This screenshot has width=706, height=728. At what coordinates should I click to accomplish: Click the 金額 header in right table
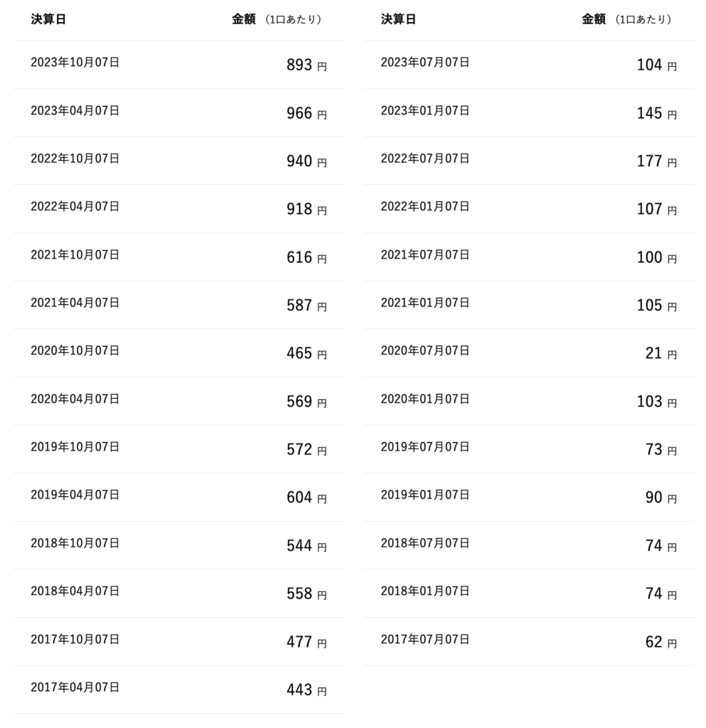pos(593,20)
